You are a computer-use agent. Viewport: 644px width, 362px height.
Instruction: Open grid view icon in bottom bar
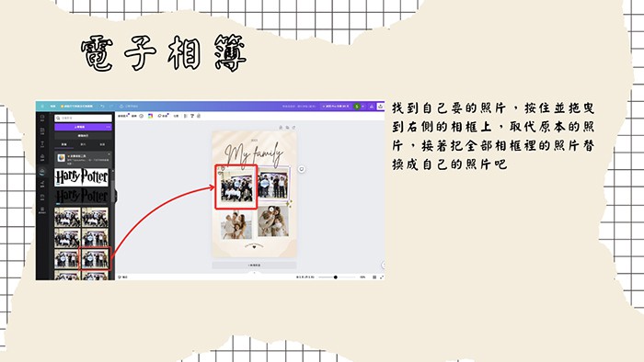click(374, 277)
